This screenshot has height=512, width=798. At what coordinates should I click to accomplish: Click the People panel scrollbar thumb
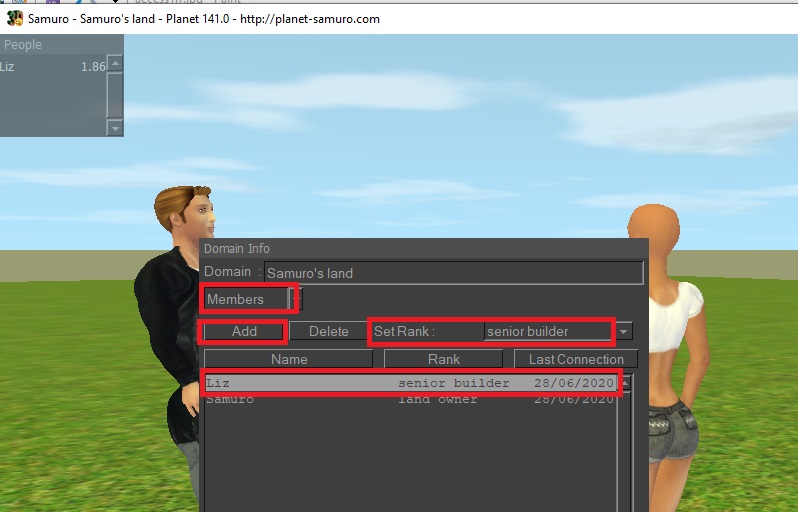(x=115, y=95)
